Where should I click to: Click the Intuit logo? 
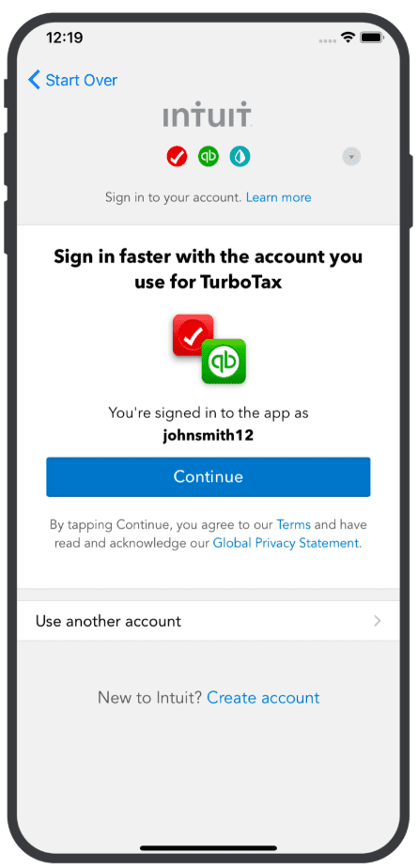(208, 116)
